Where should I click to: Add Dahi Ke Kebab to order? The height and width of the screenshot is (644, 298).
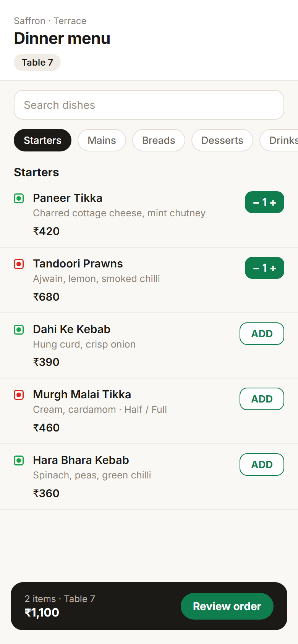tap(262, 333)
